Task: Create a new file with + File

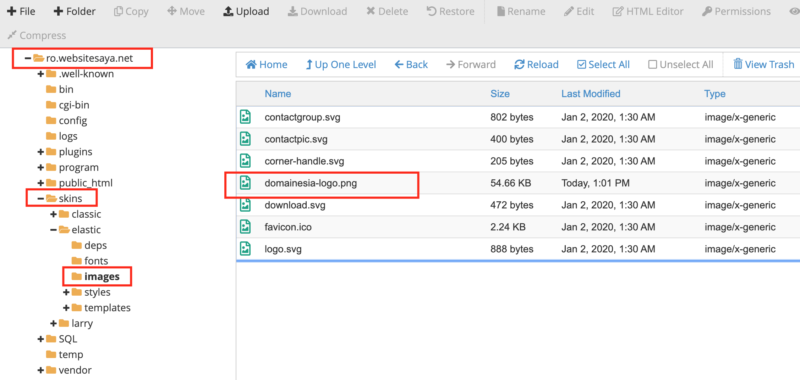Action: point(21,11)
